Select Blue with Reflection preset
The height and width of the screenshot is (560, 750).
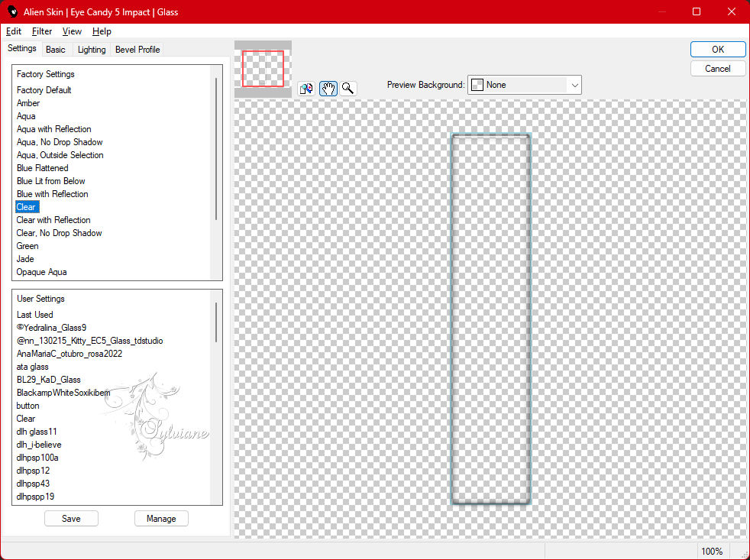click(53, 194)
